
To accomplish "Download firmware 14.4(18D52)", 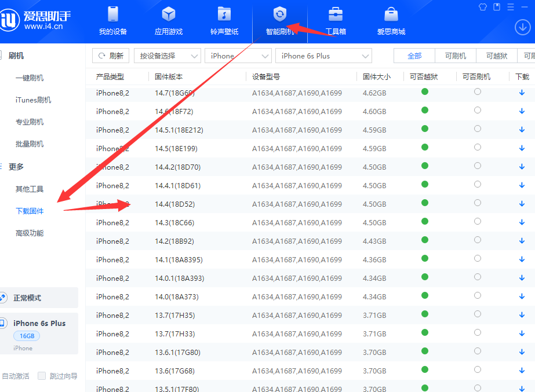I will point(522,204).
